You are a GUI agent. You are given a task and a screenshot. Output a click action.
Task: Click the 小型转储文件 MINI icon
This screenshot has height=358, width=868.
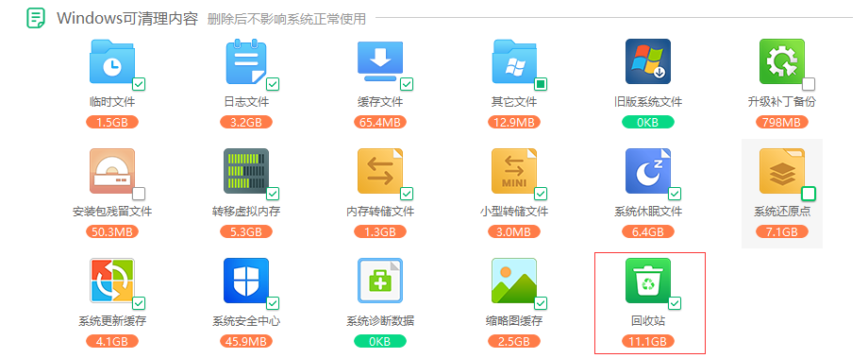515,171
